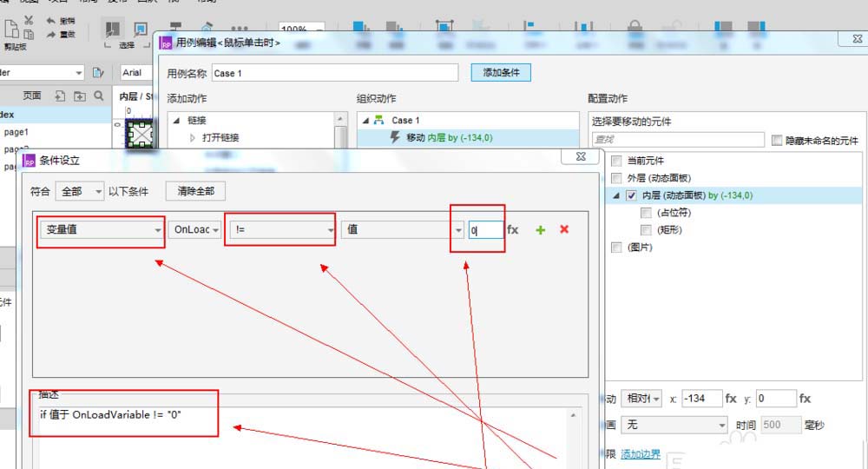This screenshot has width=868, height=469.
Task: Check the (占位符) checkbox
Action: [x=646, y=213]
